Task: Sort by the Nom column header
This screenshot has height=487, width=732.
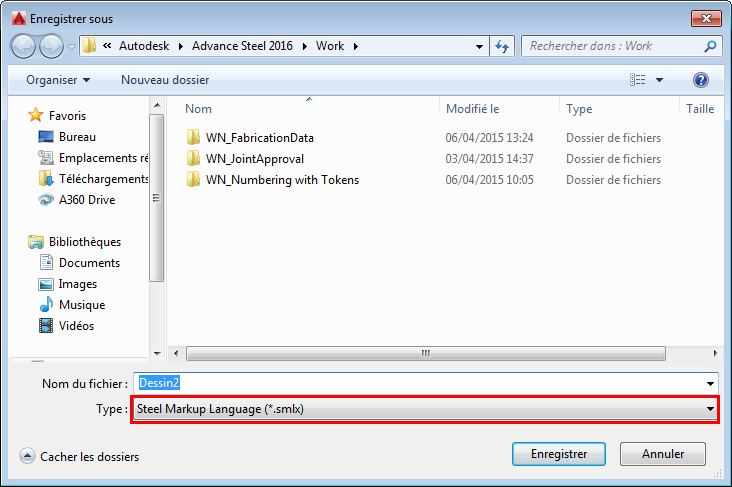Action: pyautogui.click(x=198, y=109)
